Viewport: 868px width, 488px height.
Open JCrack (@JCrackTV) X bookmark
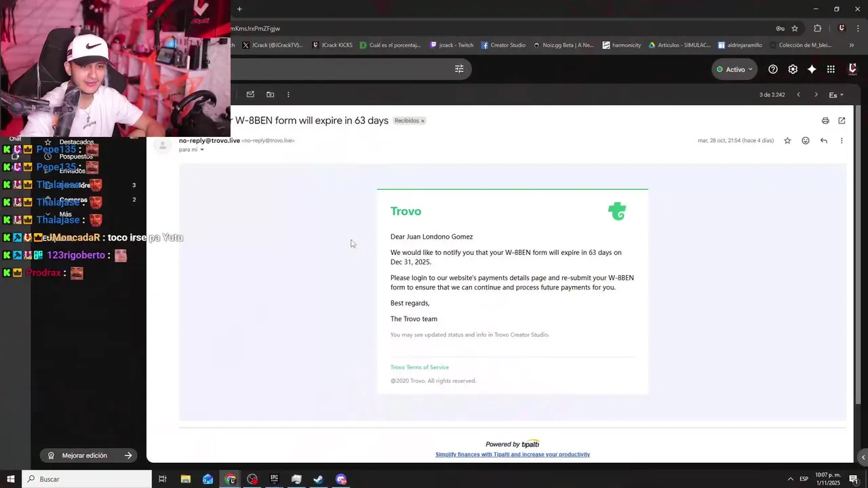pyautogui.click(x=272, y=45)
